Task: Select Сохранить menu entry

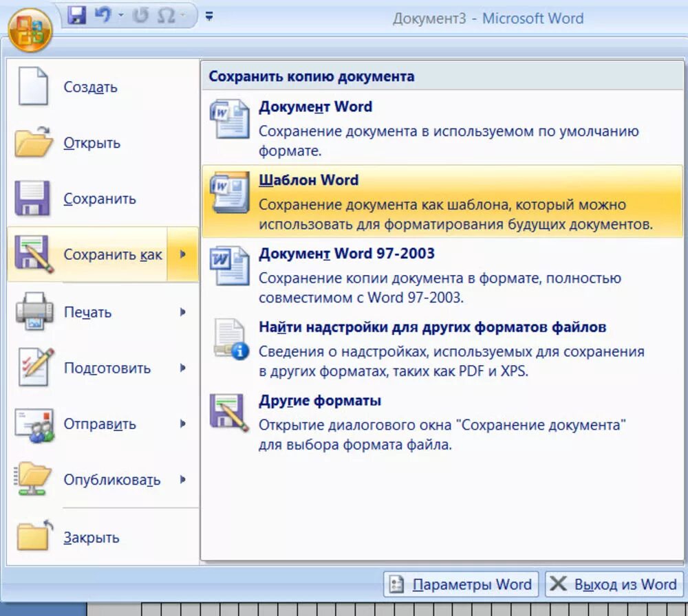Action: 100,199
